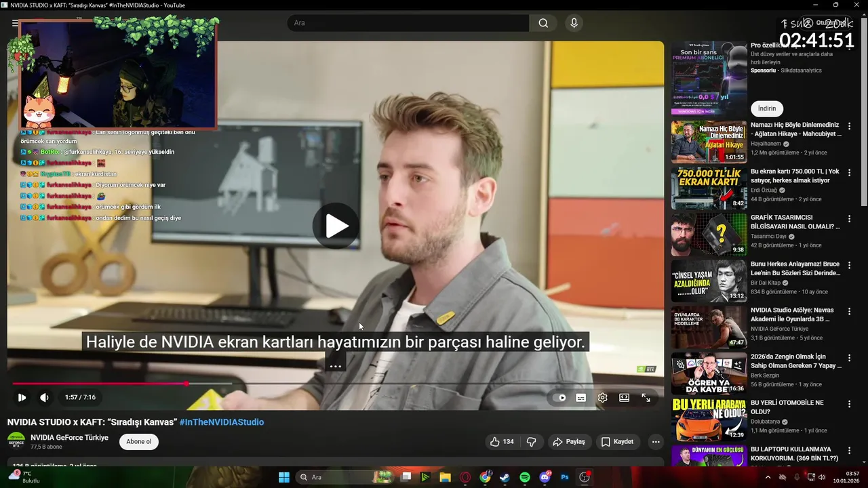Focus the YouTube search field Ara
This screenshot has height=488, width=868.
point(408,23)
